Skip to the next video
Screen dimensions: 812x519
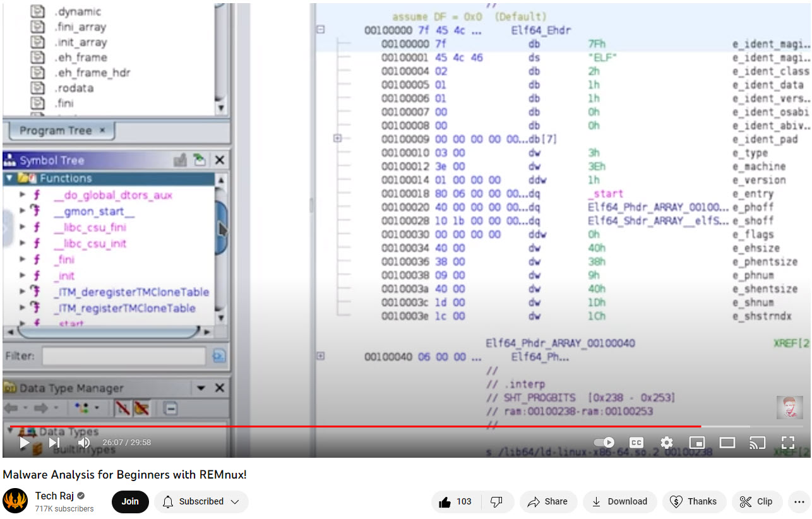tap(54, 443)
